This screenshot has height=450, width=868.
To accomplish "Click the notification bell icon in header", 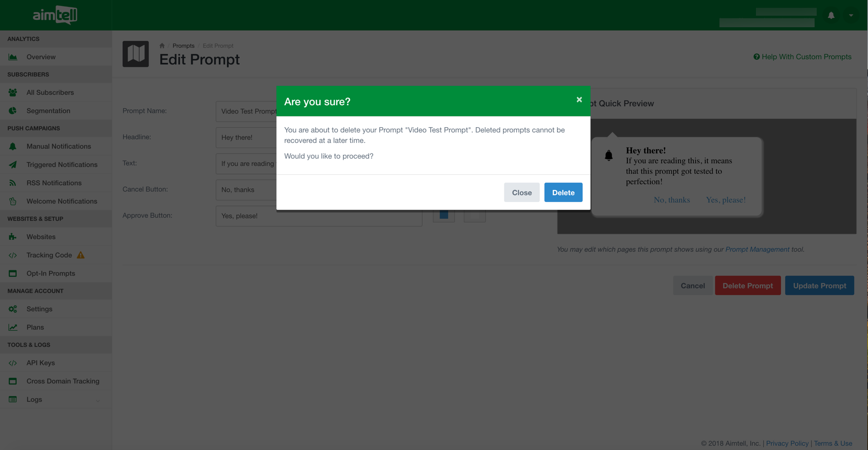I will tap(831, 15).
